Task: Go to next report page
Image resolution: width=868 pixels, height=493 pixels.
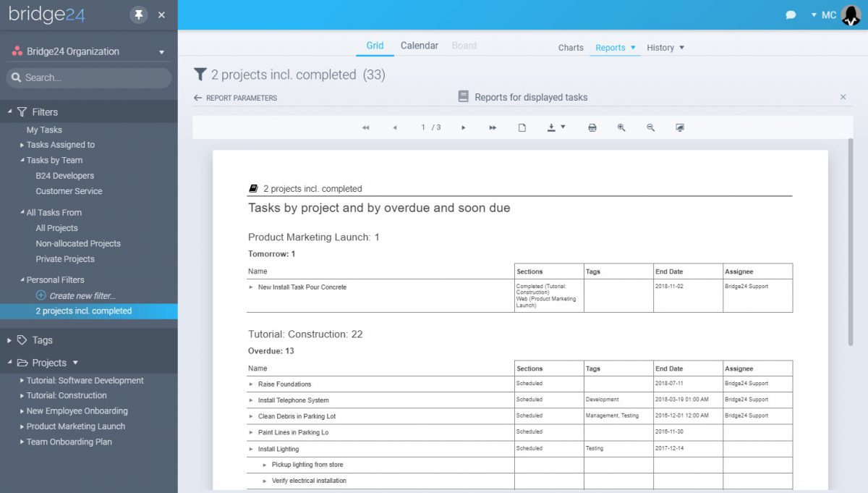Action: click(464, 127)
